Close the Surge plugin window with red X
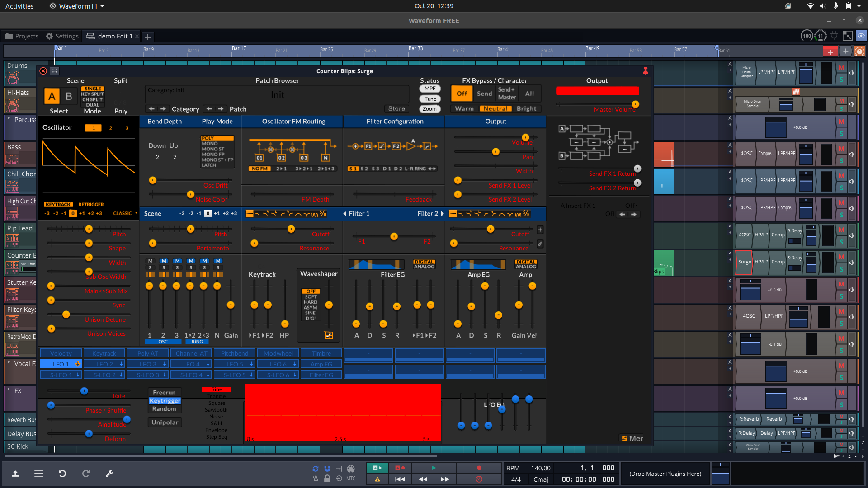 click(43, 71)
